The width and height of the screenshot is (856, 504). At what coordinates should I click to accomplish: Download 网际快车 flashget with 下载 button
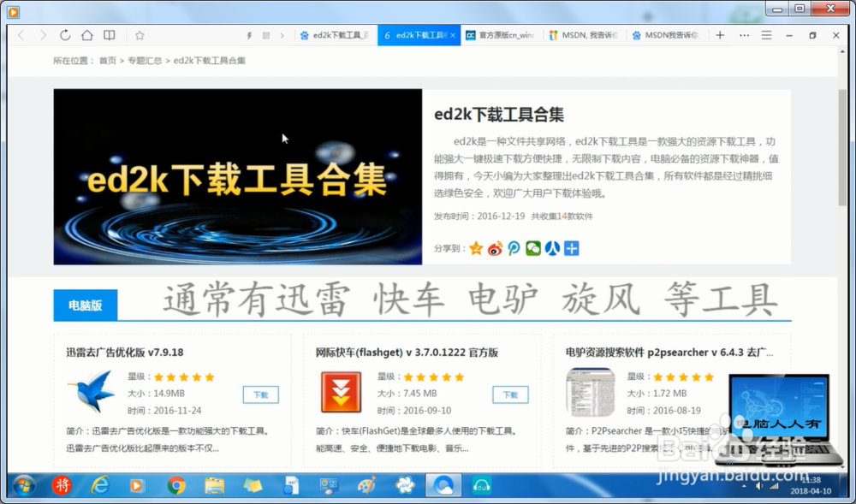tap(510, 394)
